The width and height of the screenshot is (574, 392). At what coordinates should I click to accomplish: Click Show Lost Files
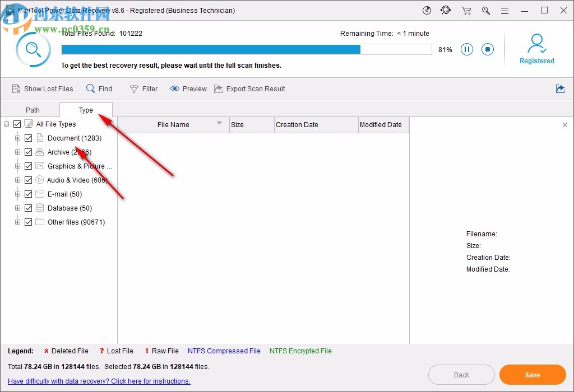43,89
